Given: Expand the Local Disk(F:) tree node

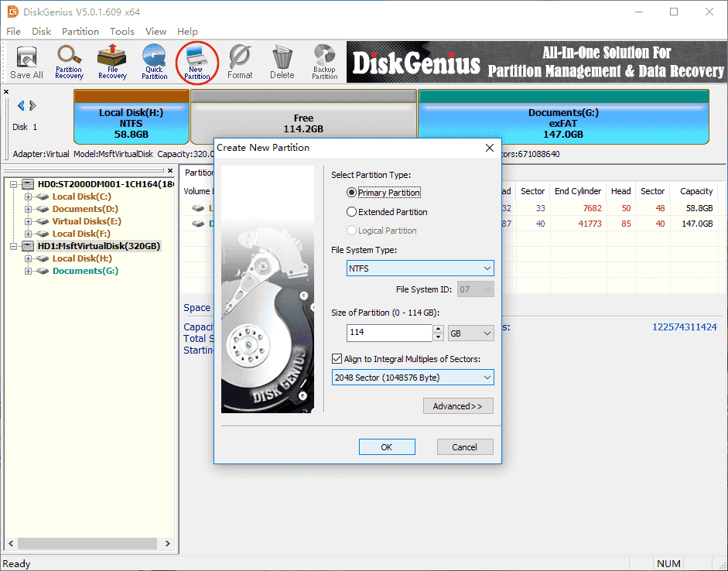Looking at the screenshot, I should 29,234.
